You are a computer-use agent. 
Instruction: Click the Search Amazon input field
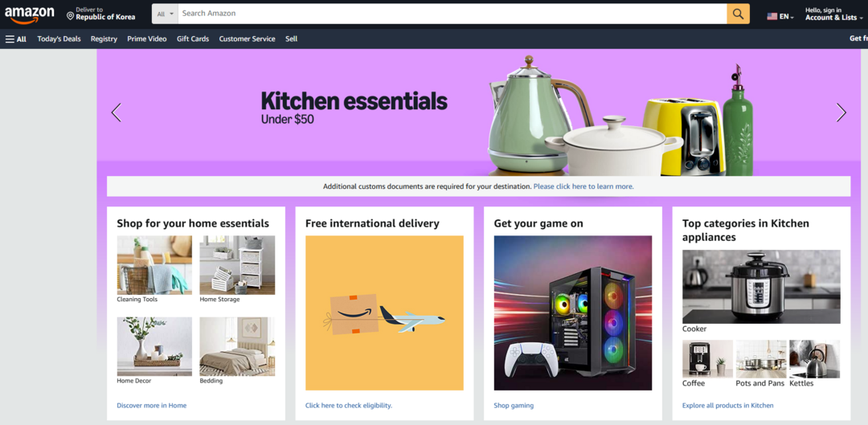click(452, 14)
